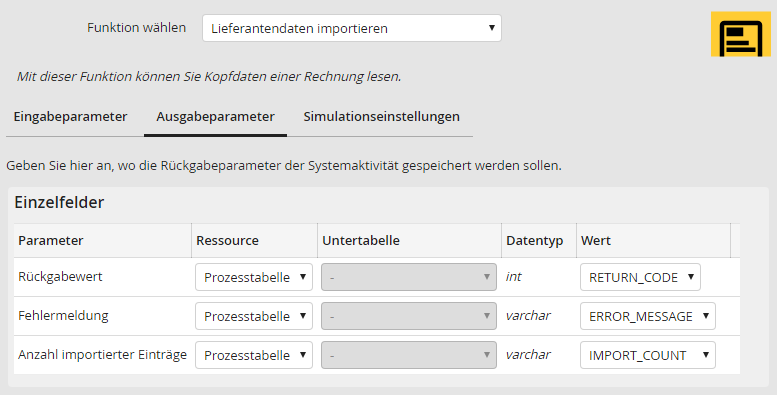Open the Funktion wählen dropdown
Viewport: 777px width, 395px height.
pyautogui.click(x=352, y=28)
